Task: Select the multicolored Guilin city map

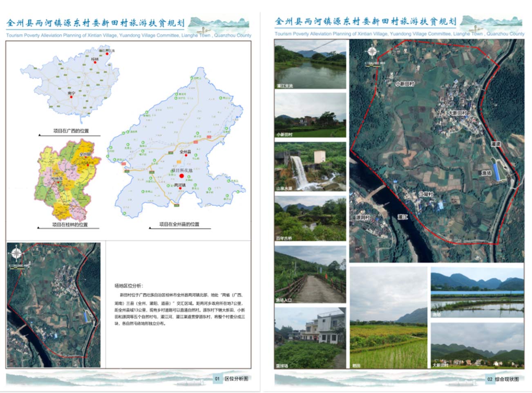Action: pos(67,180)
